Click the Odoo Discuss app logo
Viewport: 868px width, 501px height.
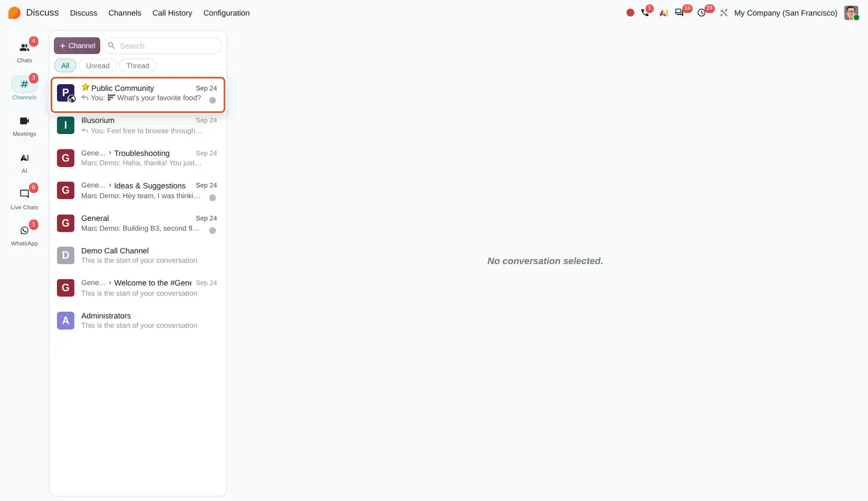15,12
